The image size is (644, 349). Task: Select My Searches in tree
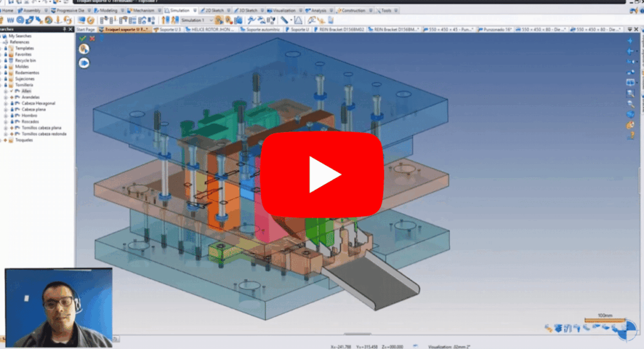click(x=19, y=36)
